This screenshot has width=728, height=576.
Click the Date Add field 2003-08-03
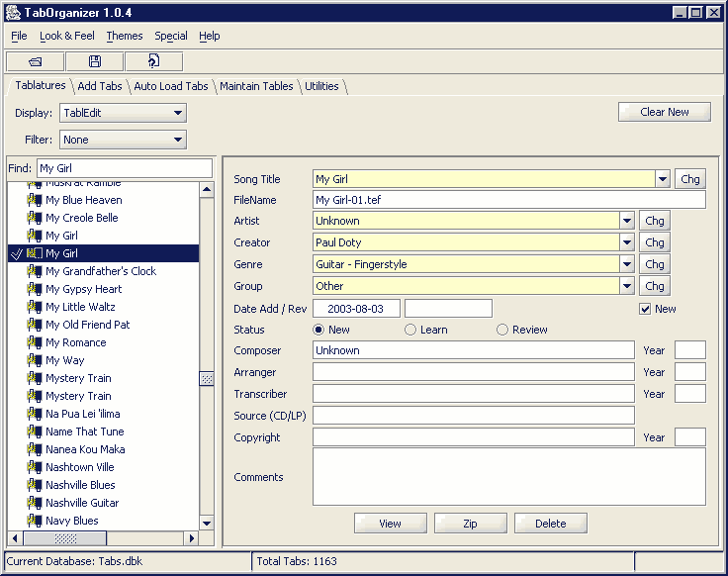(x=356, y=309)
